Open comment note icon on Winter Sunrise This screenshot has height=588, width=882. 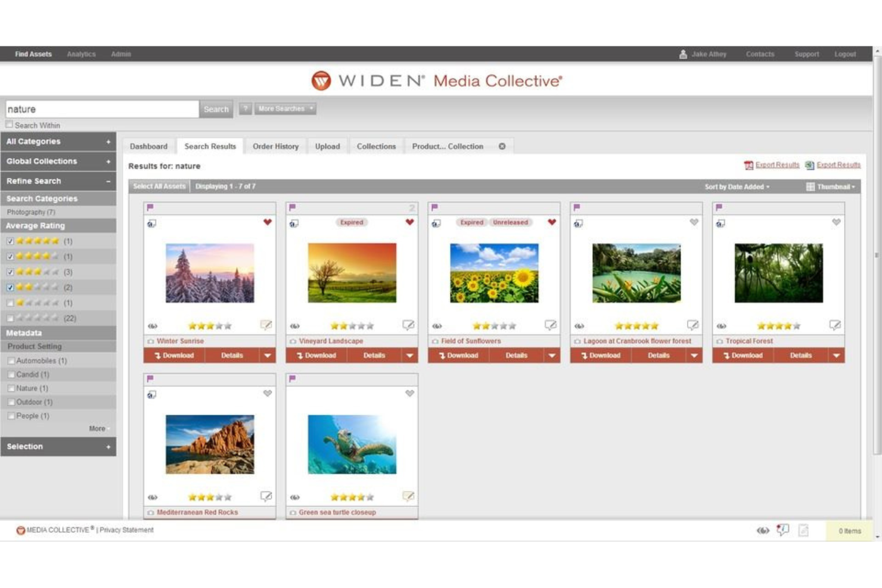click(266, 325)
